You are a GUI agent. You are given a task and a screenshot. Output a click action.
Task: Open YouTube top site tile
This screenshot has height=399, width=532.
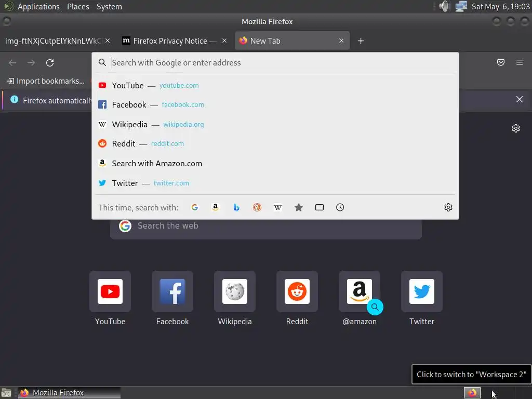(110, 291)
